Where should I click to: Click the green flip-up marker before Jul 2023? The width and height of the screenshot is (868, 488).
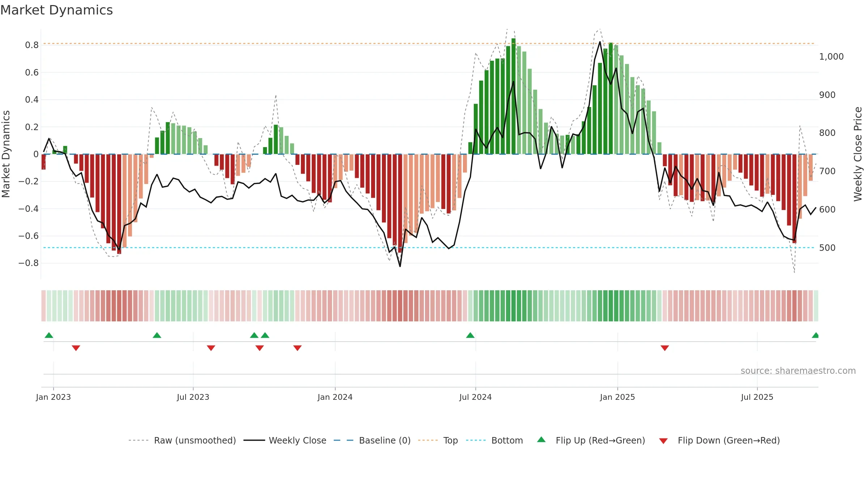[x=157, y=335]
